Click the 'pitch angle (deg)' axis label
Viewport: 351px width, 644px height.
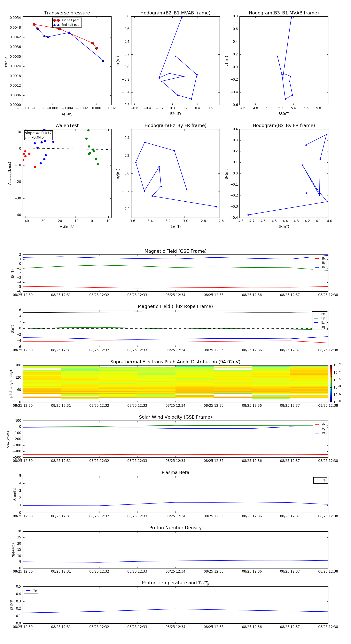tap(11, 384)
